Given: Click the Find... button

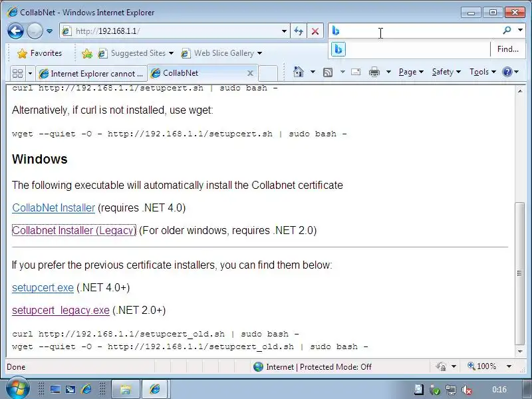Looking at the screenshot, I should point(507,49).
